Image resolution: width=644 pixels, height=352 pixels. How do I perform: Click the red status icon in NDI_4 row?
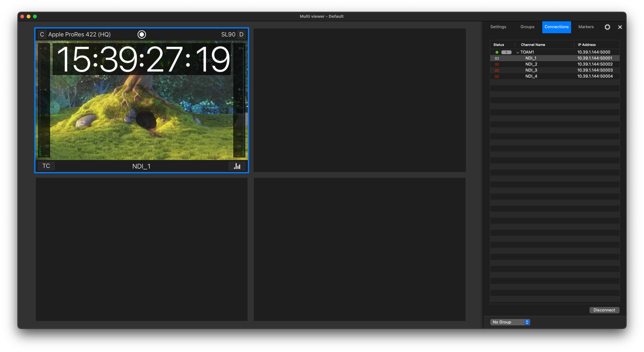[497, 76]
